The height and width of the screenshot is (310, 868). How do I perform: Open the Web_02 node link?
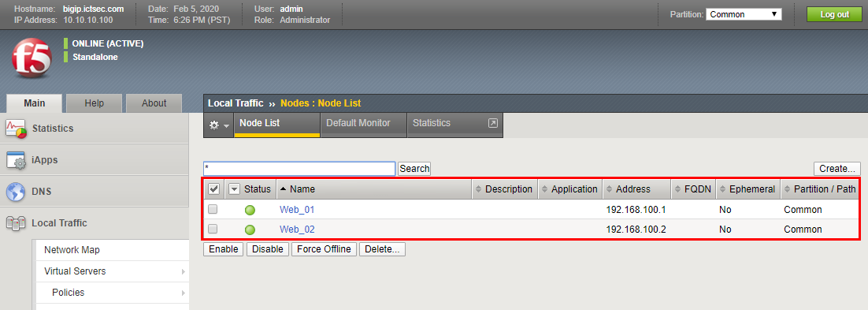coord(297,229)
